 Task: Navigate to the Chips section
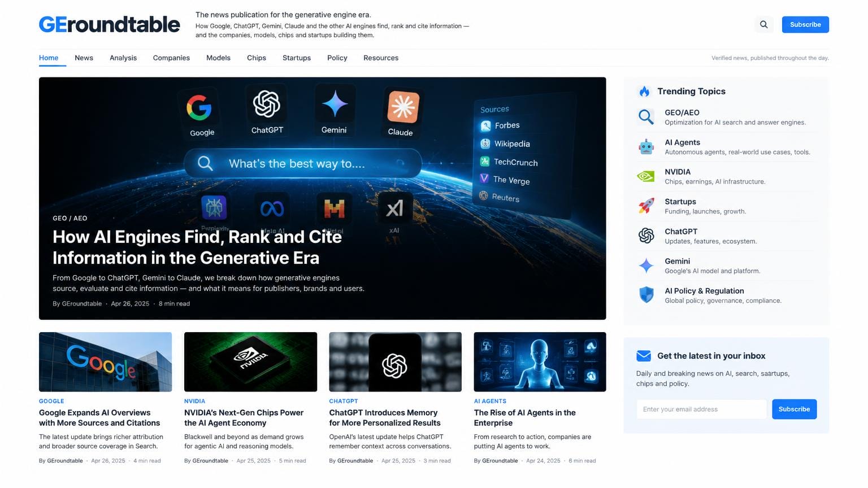coord(257,58)
